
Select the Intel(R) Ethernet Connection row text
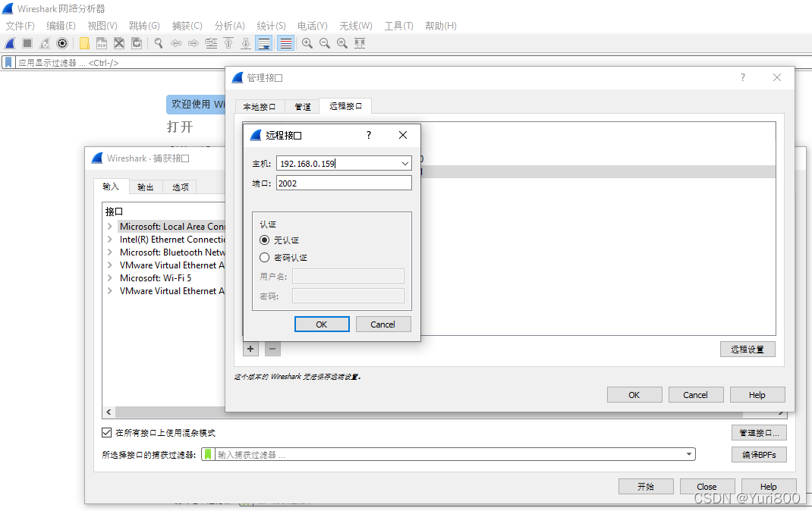click(x=172, y=240)
